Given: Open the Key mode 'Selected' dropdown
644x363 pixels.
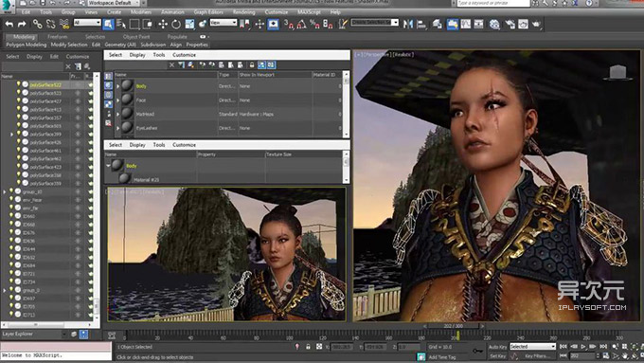Looking at the screenshot, I should click(x=532, y=347).
